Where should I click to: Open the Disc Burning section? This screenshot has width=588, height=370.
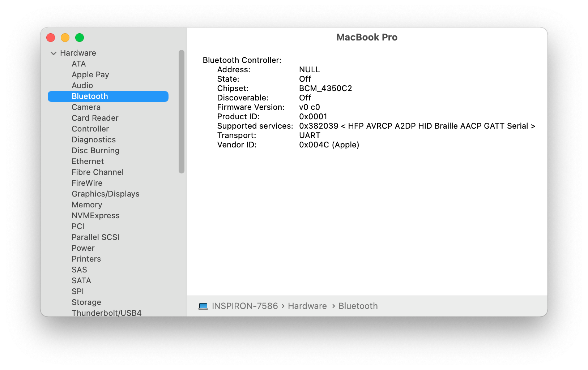95,150
